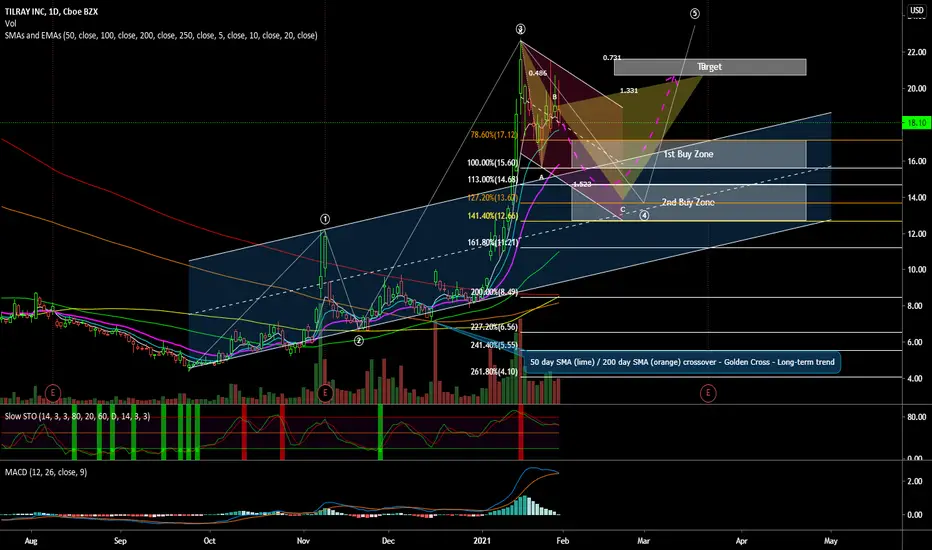Click the 161.80% Fibonacci label

click(x=492, y=243)
